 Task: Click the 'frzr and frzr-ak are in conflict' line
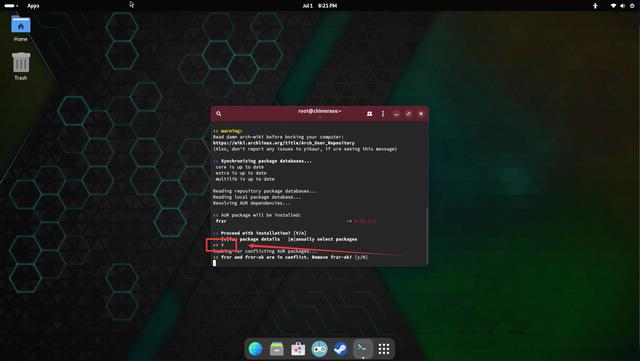click(x=290, y=257)
